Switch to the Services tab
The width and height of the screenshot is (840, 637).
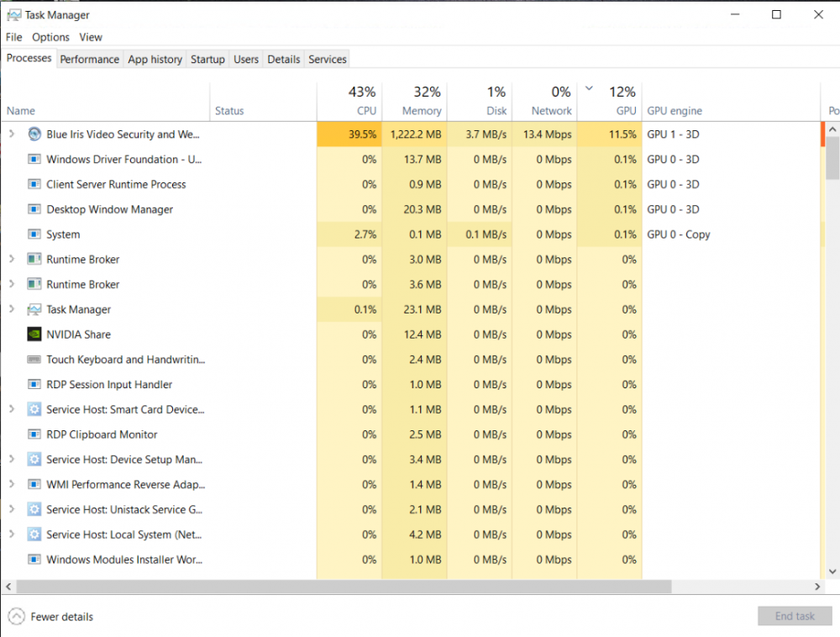[x=328, y=60]
